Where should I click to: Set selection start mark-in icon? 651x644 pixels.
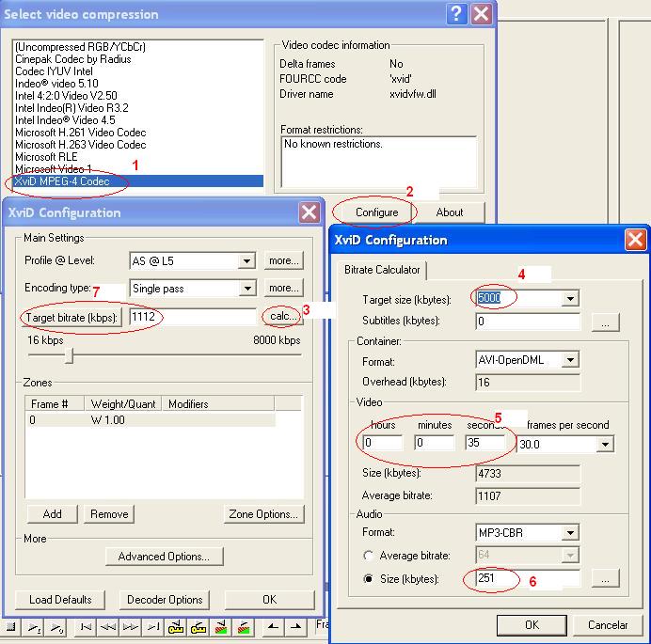273,627
